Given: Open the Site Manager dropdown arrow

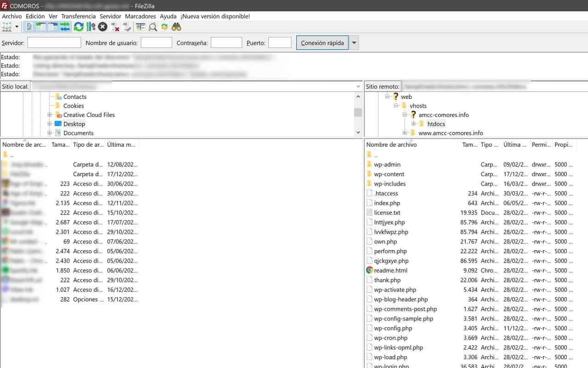Looking at the screenshot, I should tap(17, 27).
